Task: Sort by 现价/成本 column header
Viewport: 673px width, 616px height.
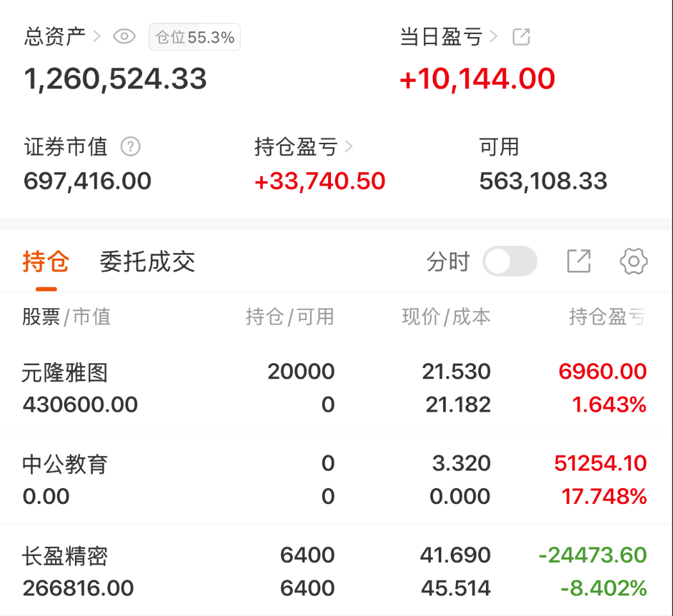Action: coord(446,317)
